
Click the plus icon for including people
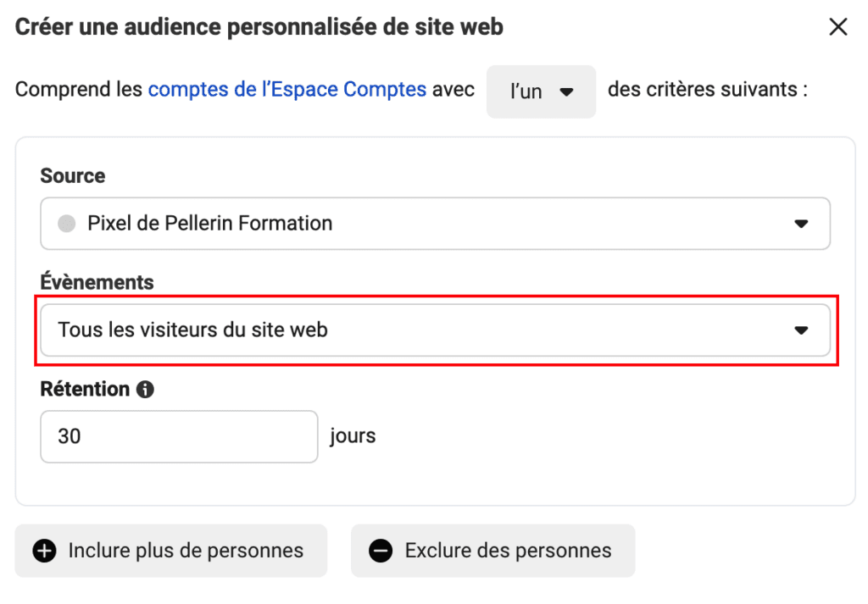click(44, 551)
